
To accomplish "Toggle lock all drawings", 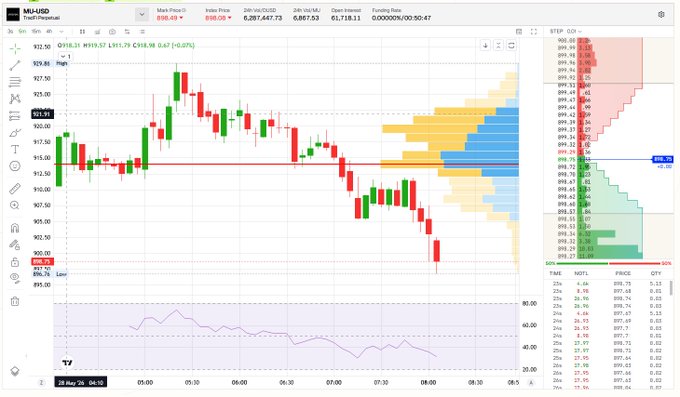I will tap(15, 262).
